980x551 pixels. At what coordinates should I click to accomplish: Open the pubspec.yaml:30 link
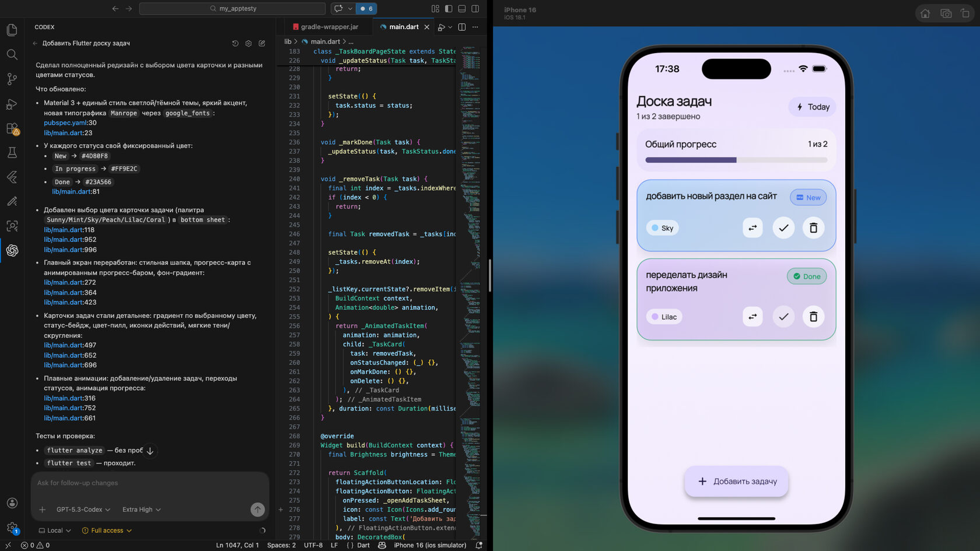pyautogui.click(x=70, y=123)
